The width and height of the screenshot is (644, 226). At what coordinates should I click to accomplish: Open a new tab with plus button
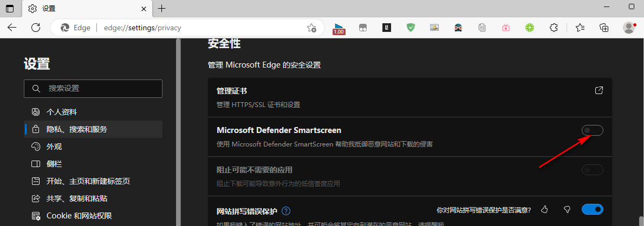click(x=162, y=8)
